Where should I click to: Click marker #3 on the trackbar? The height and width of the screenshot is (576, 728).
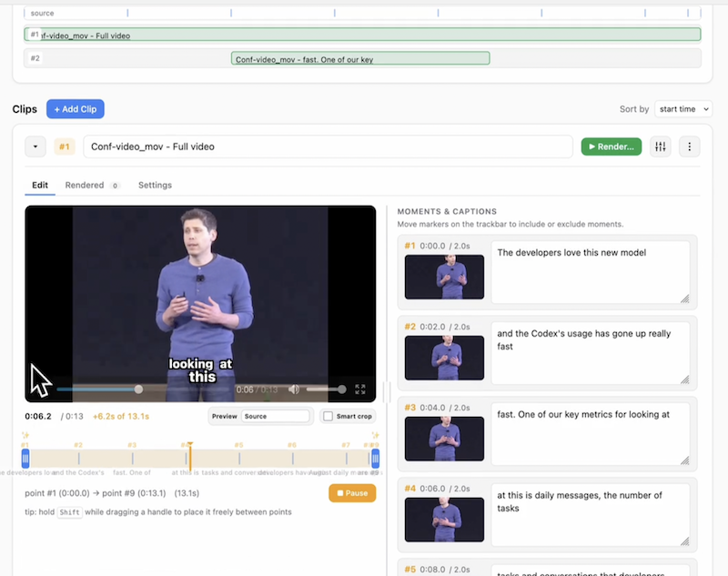(132, 459)
